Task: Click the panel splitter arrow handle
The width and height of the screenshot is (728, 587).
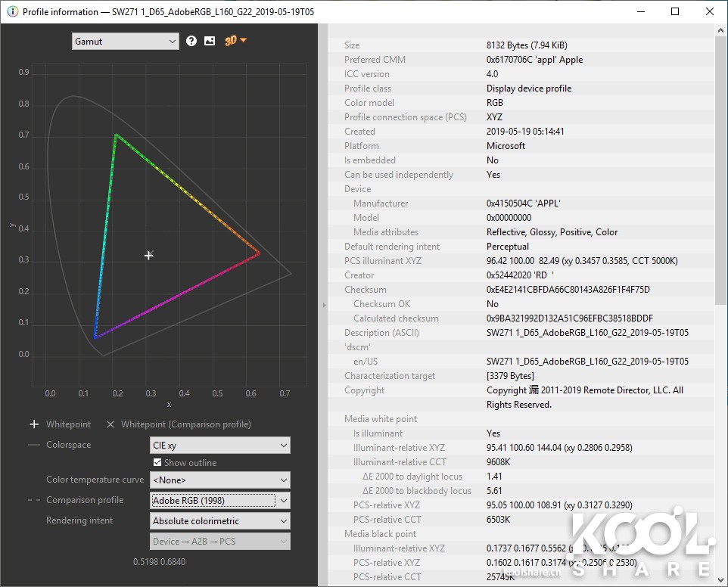Action: 324,305
